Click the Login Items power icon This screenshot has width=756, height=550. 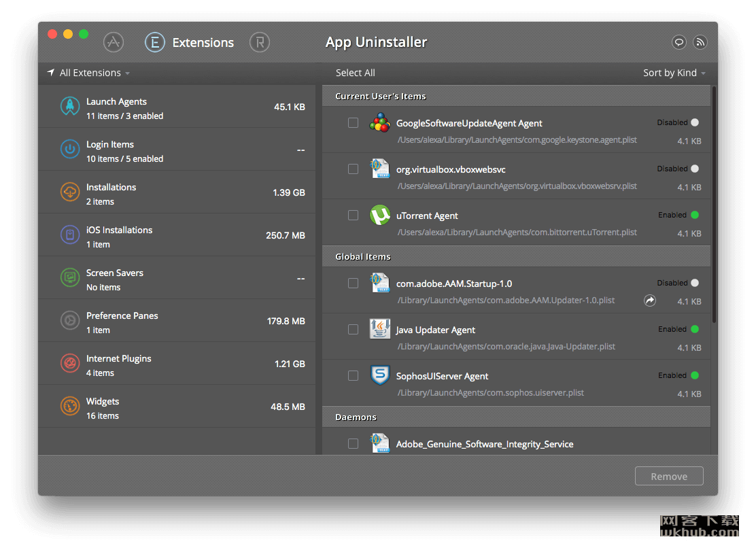tap(70, 149)
